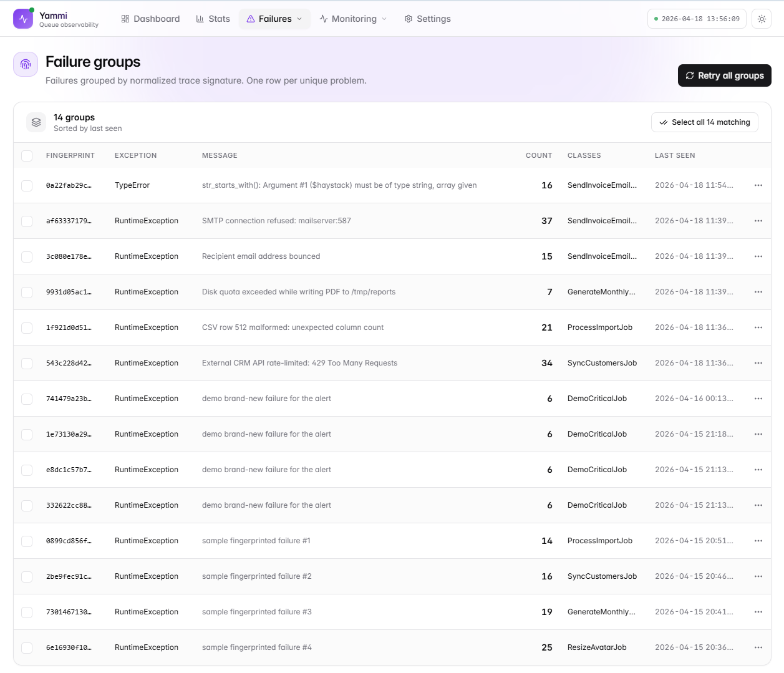This screenshot has width=784, height=673.
Task: Open actions menu for SMTP connection refused row
Action: point(758,221)
